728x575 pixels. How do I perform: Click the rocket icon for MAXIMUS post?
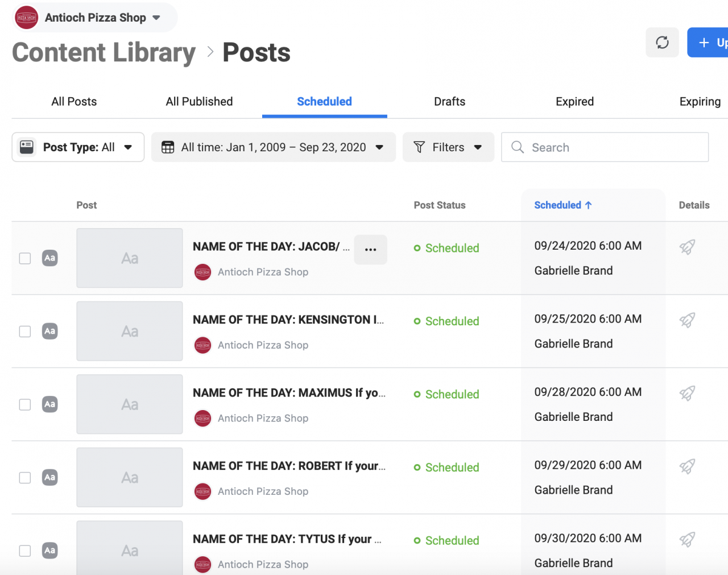point(687,393)
